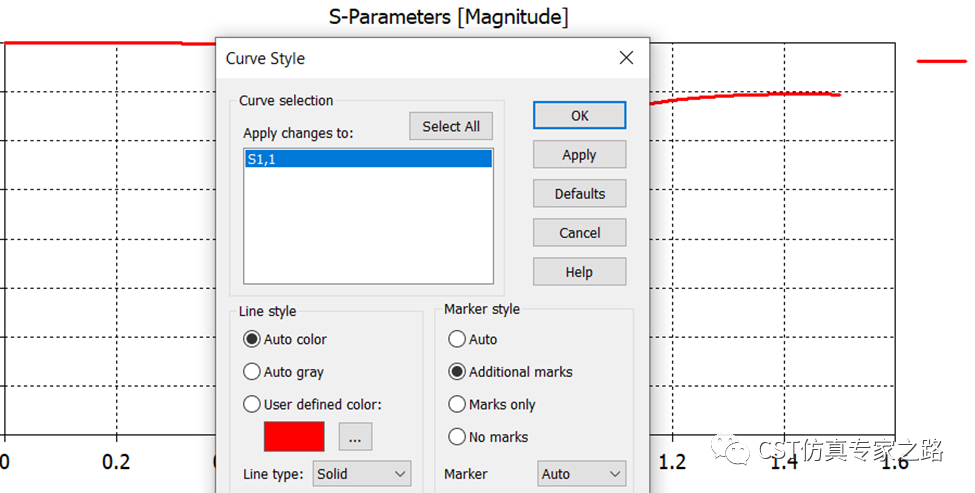This screenshot has height=493, width=975.
Task: Click the red legend line marker
Action: click(x=941, y=62)
